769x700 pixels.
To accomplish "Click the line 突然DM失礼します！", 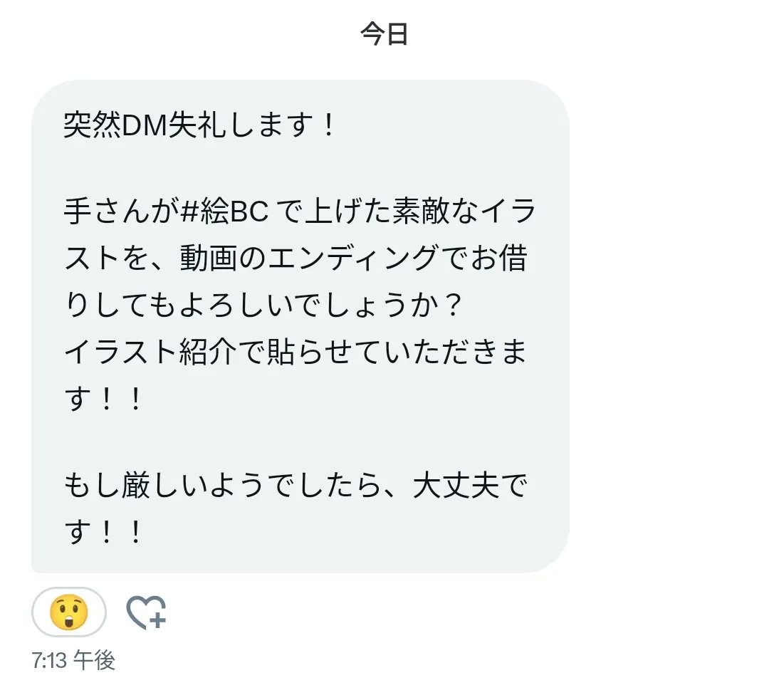I will click(x=200, y=125).
